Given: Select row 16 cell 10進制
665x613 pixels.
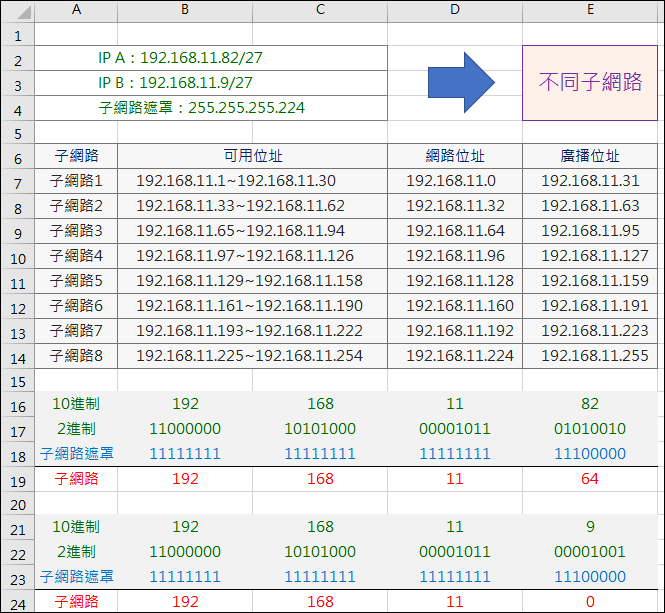Looking at the screenshot, I should click(76, 404).
